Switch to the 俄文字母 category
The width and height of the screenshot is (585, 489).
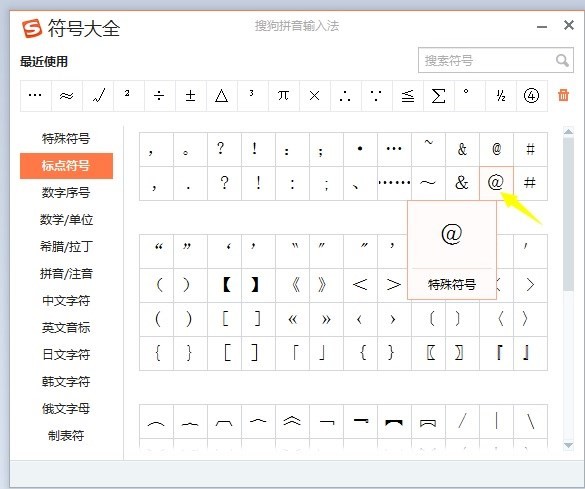(x=66, y=408)
